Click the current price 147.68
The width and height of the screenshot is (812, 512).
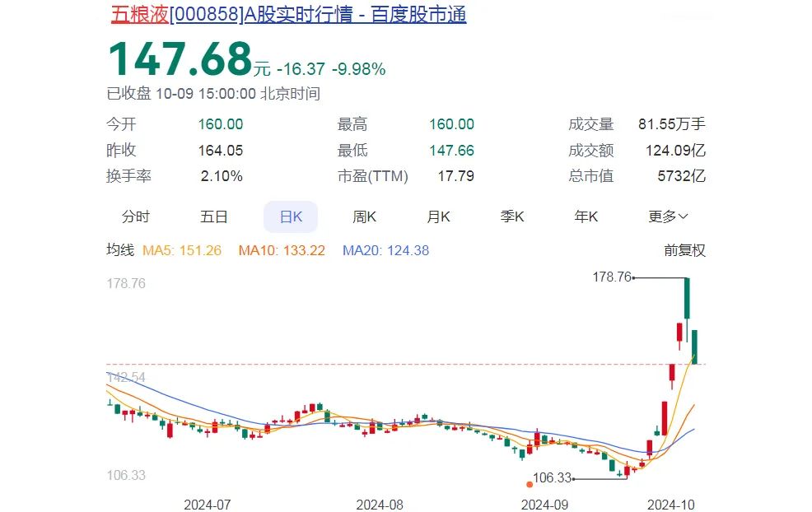180,58
